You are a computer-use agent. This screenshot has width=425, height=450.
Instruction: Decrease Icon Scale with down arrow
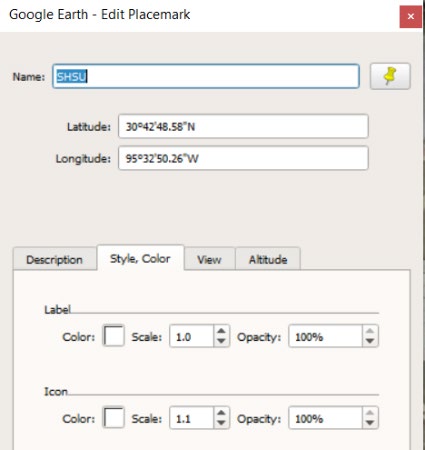(221, 423)
